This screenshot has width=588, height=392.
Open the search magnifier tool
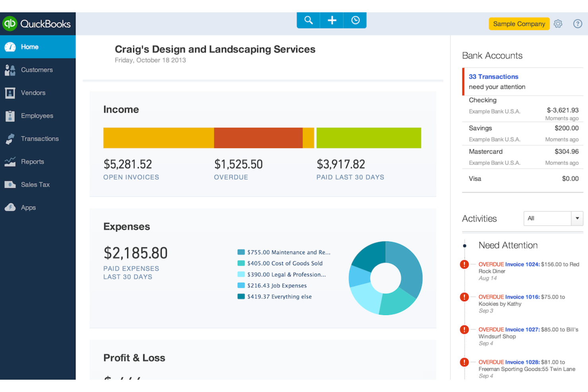coord(308,20)
